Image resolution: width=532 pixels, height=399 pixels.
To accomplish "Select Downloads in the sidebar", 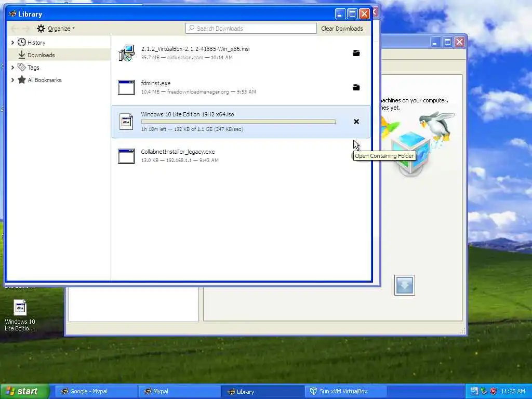I will tap(41, 55).
